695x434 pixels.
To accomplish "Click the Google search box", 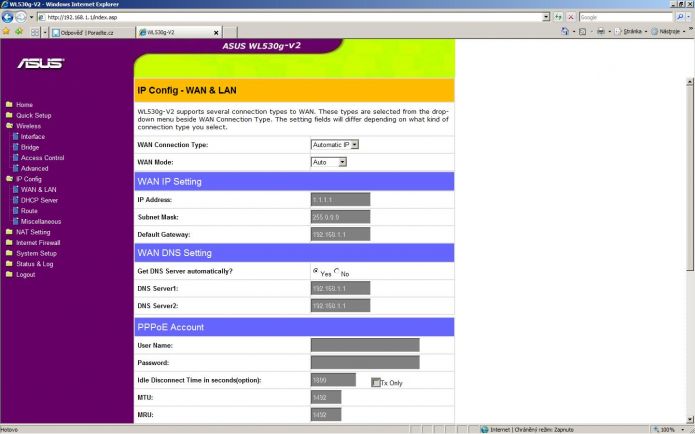I will point(626,17).
